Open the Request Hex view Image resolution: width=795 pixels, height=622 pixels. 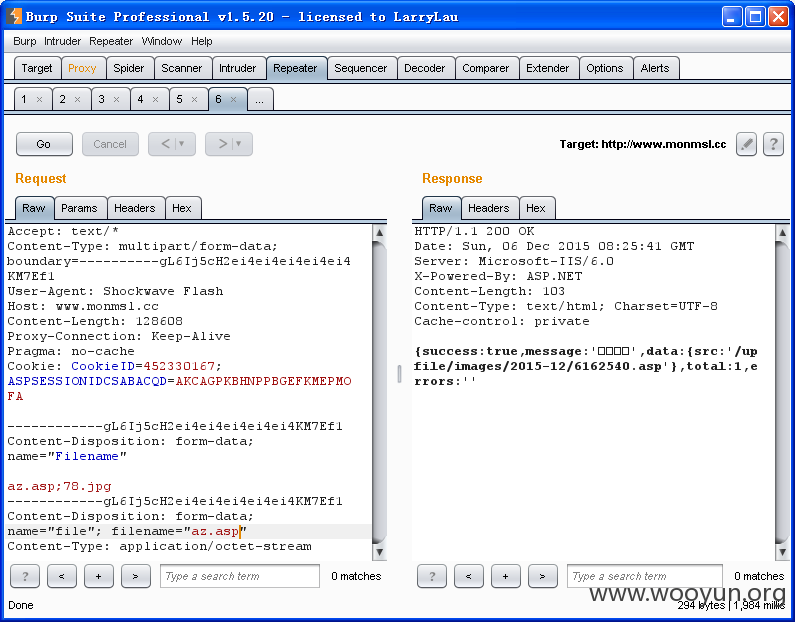(x=182, y=208)
